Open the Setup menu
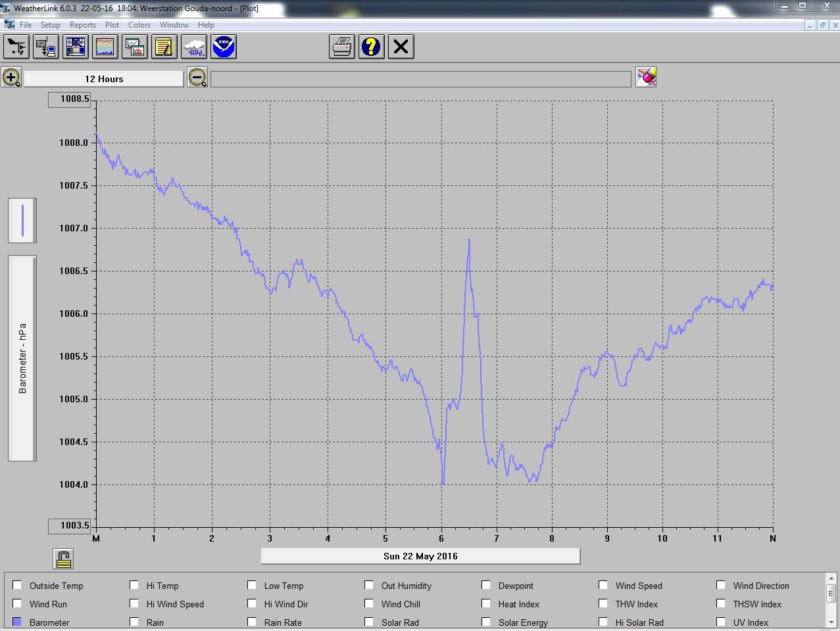The width and height of the screenshot is (840, 631). pyautogui.click(x=51, y=25)
